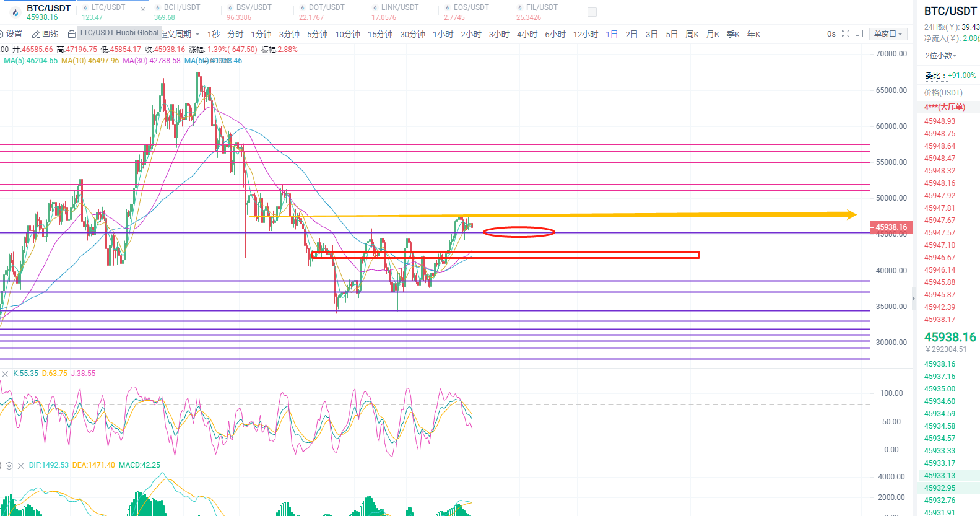
Task: Click the sell order price 45938.17
Action: point(940,320)
